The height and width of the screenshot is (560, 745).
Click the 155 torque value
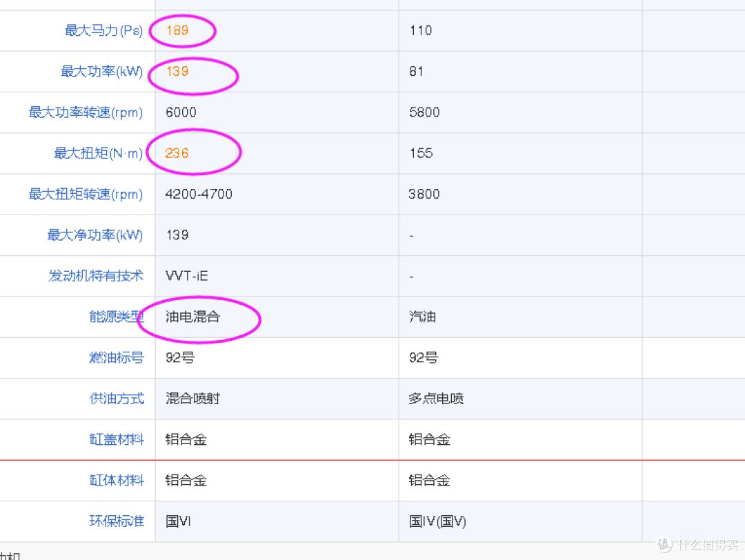[421, 153]
